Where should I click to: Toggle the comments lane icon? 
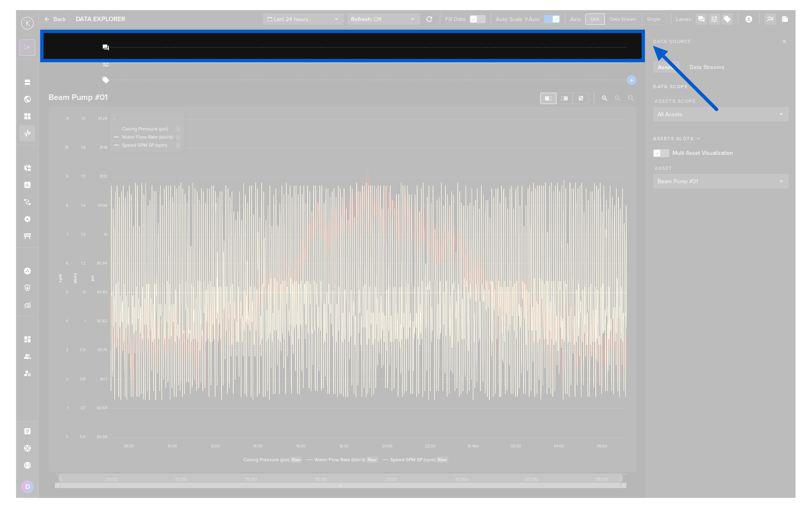click(701, 19)
